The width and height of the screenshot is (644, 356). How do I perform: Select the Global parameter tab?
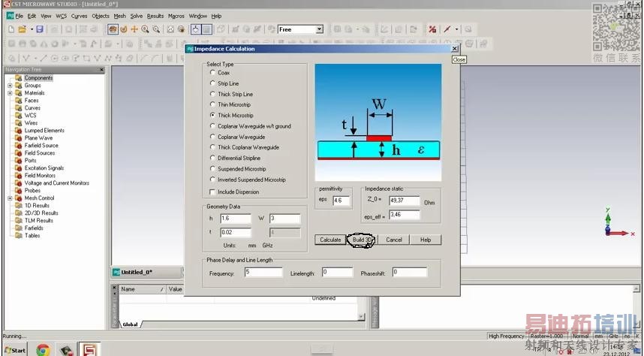tap(130, 324)
